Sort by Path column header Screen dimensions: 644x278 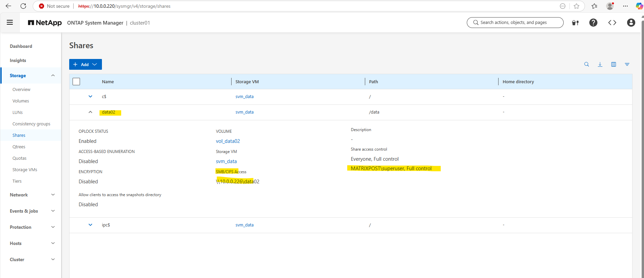coord(373,82)
